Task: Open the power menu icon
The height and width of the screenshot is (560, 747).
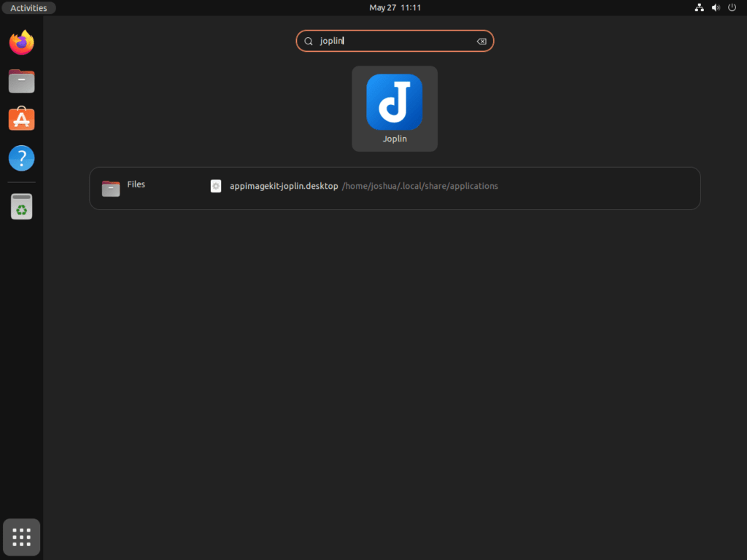Action: [x=732, y=7]
